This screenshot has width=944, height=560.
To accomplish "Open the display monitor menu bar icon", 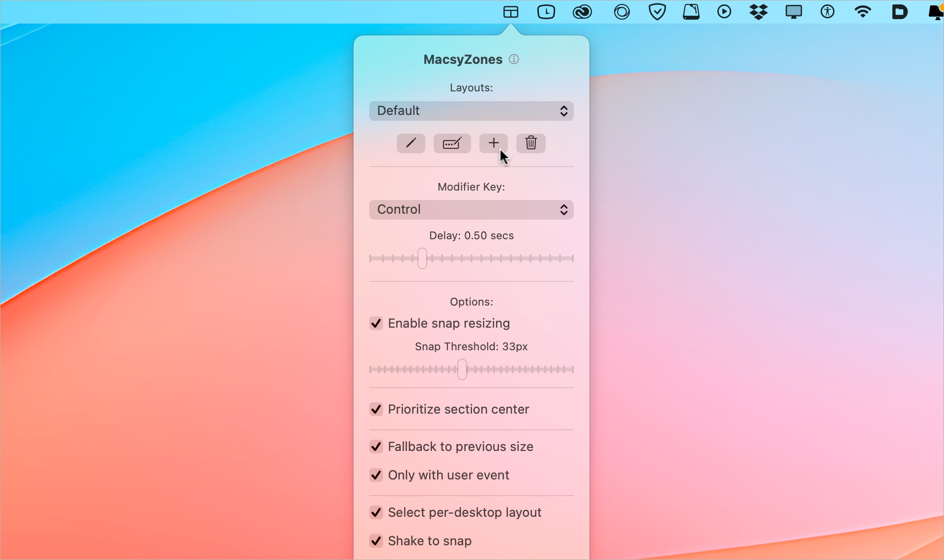I will click(794, 12).
